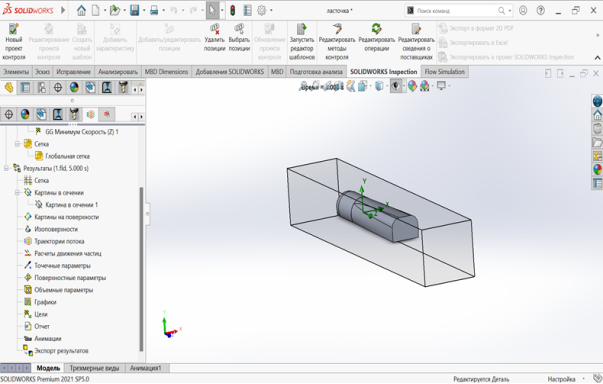Click the command search input field
Image resolution: width=603 pixels, height=384 pixels.
[x=456, y=11]
